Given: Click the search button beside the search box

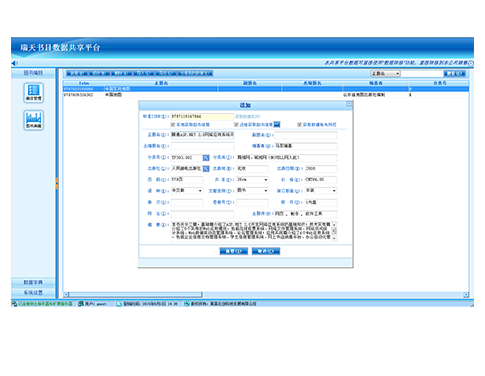Looking at the screenshot, I should 455,73.
